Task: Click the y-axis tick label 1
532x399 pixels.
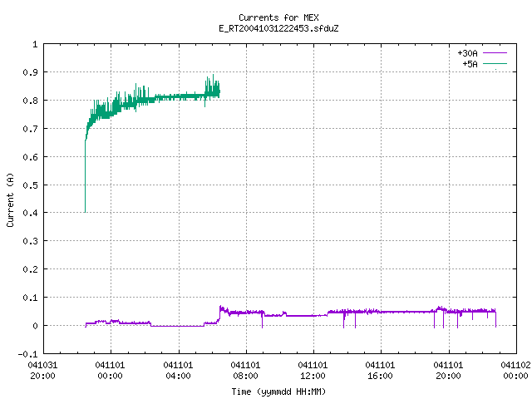Action: (x=35, y=44)
